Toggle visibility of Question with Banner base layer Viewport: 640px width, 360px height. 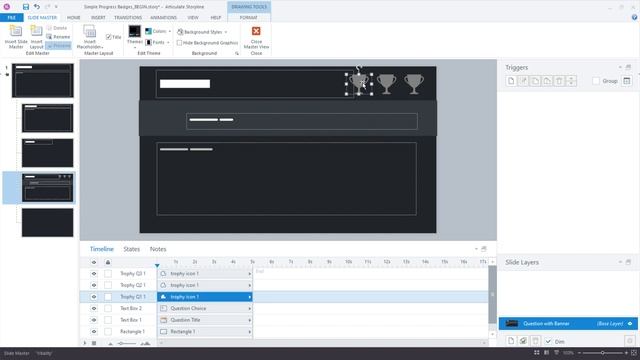click(x=630, y=324)
